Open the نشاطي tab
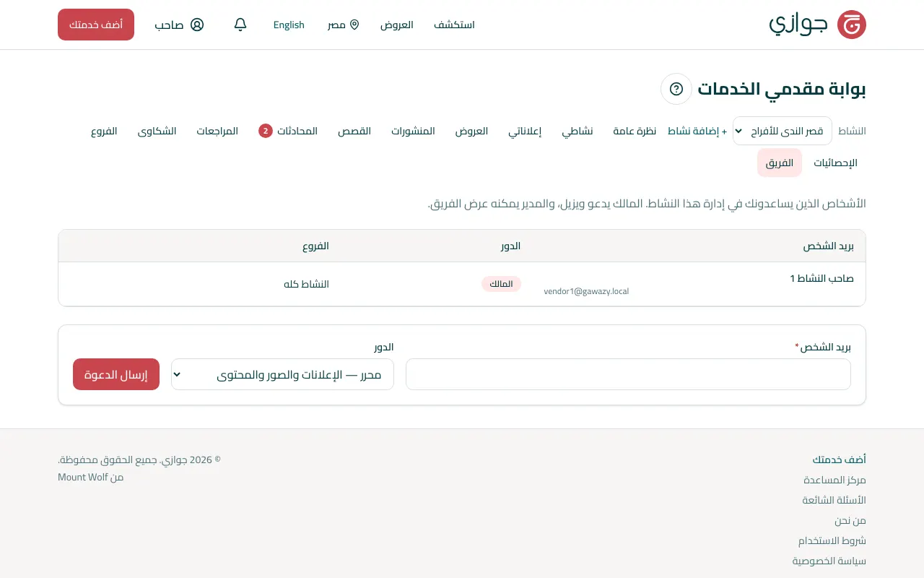The height and width of the screenshot is (578, 924). [x=577, y=131]
